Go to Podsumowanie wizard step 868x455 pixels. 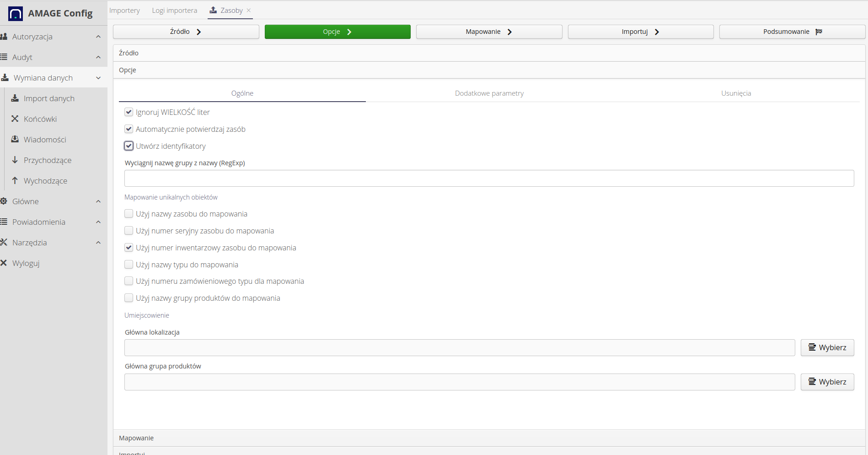point(792,32)
